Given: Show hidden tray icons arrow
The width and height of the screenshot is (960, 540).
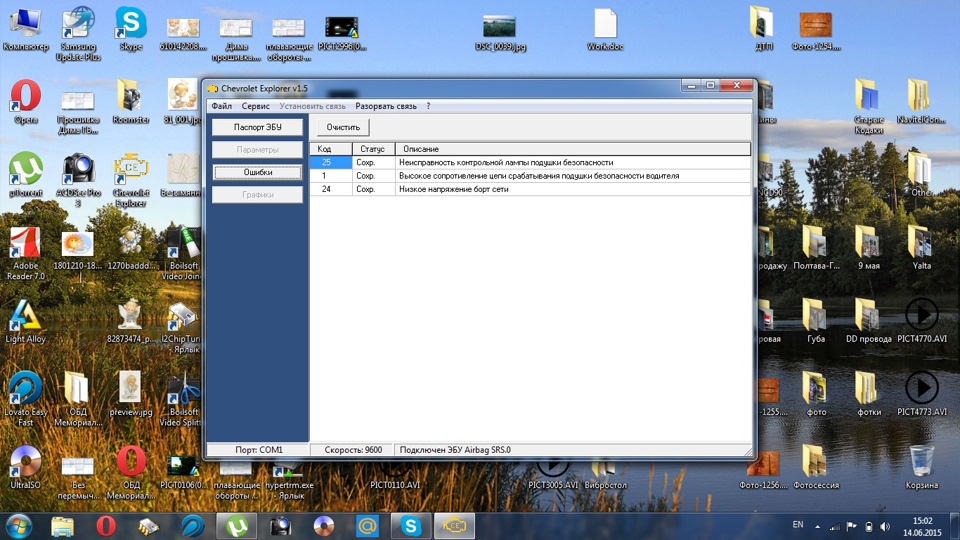Looking at the screenshot, I should pos(817,527).
